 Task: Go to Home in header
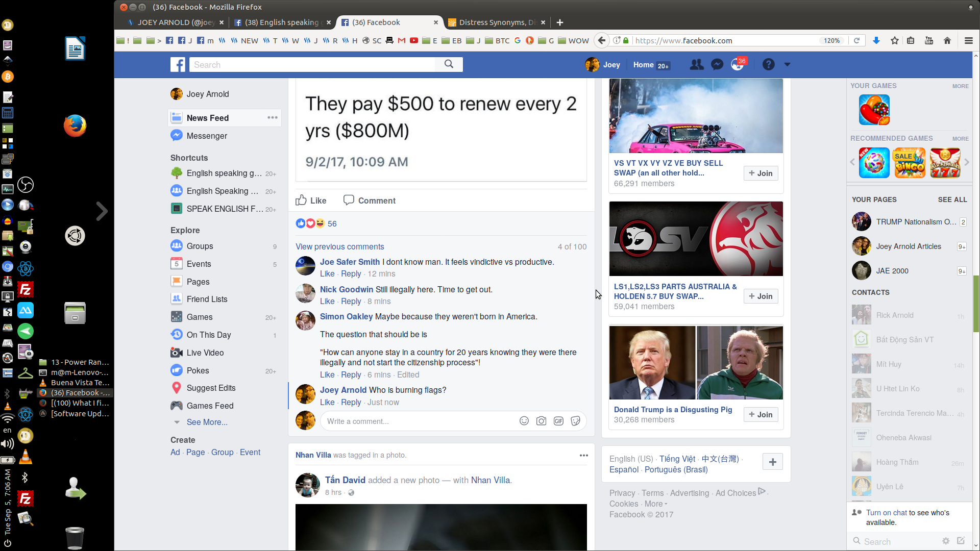[643, 64]
